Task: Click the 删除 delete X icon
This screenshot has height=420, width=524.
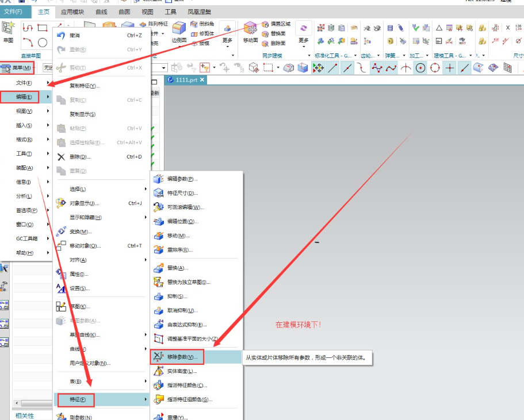Action: tap(61, 157)
